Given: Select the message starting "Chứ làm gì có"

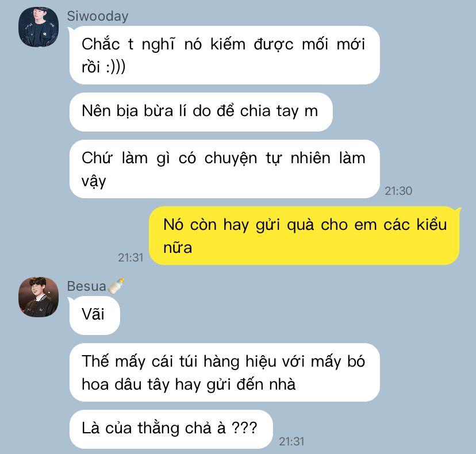Looking at the screenshot, I should 225,169.
